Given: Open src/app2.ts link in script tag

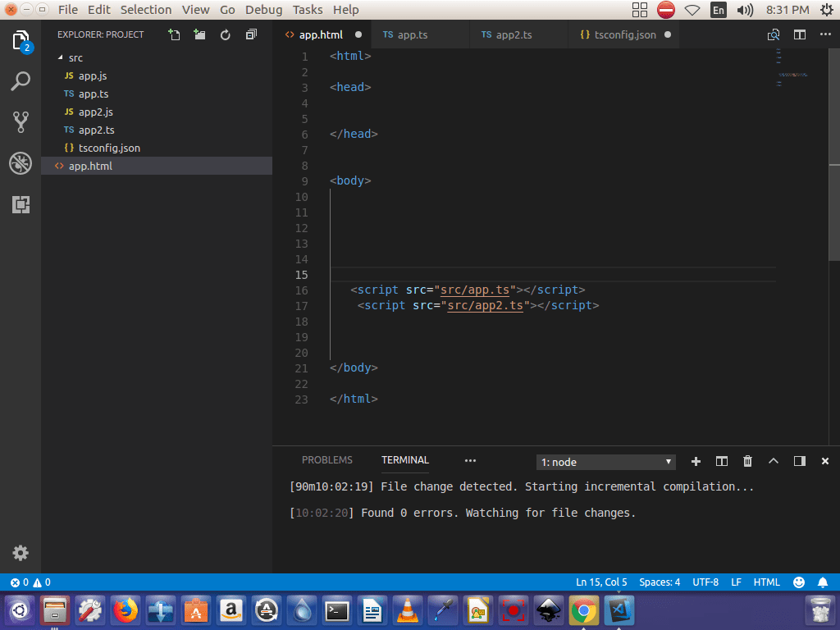Looking at the screenshot, I should point(485,305).
